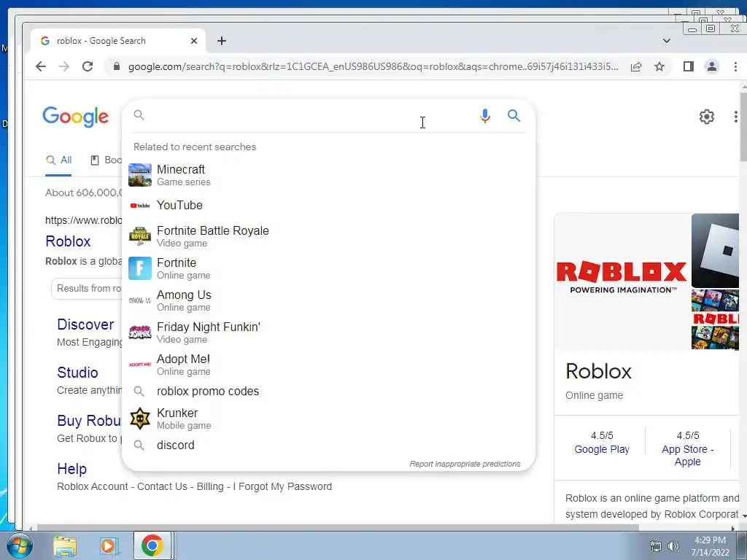Bookmark this page with the star icon
This screenshot has height=560, width=747.
click(x=659, y=66)
